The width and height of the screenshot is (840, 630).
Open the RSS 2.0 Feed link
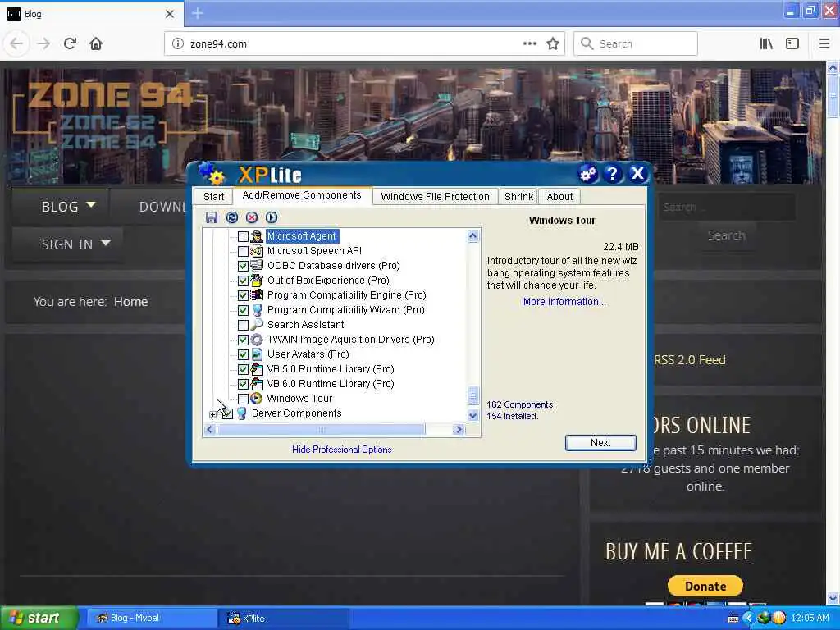coord(689,360)
